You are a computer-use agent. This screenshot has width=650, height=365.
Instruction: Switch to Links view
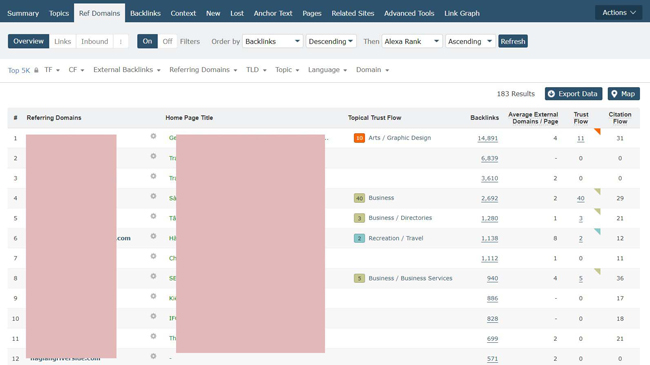click(x=63, y=41)
